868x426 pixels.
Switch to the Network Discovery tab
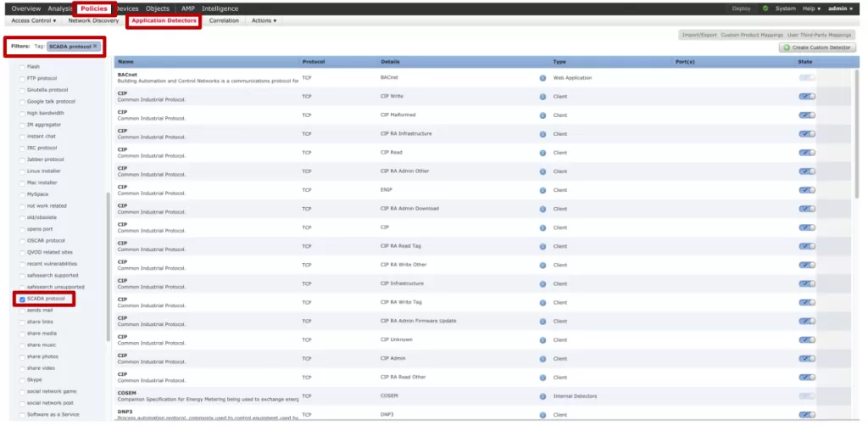tap(93, 20)
